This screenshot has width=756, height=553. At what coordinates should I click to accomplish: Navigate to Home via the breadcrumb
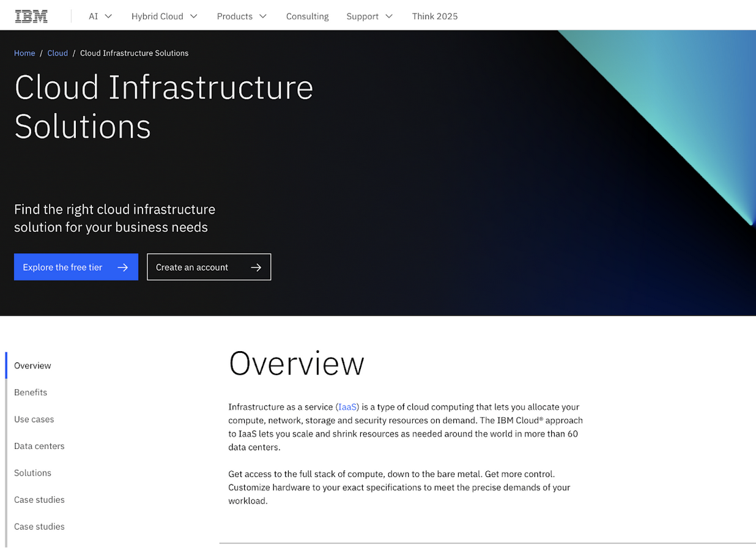point(24,53)
